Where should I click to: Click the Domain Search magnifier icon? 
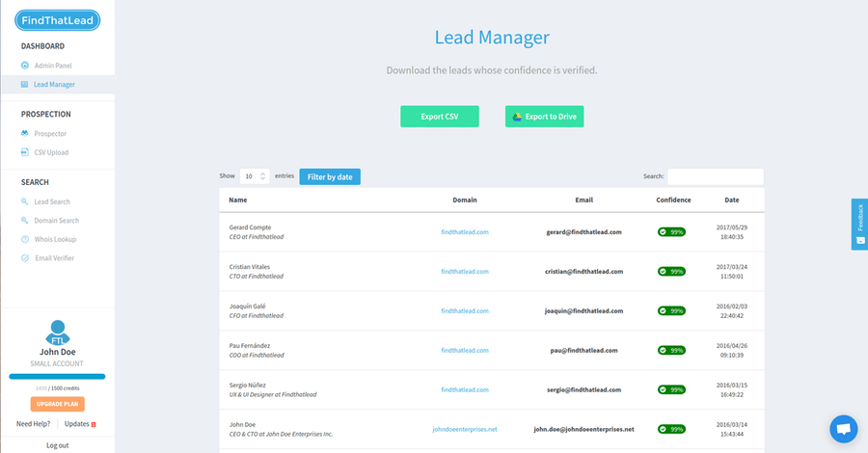pyautogui.click(x=24, y=220)
